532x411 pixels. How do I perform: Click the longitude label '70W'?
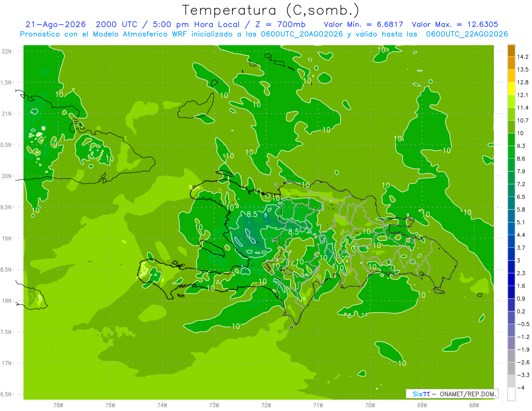[370, 404]
